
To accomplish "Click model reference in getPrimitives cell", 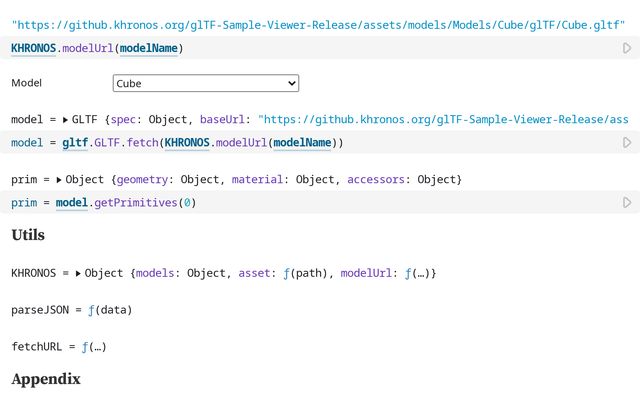I will click(x=71, y=203).
